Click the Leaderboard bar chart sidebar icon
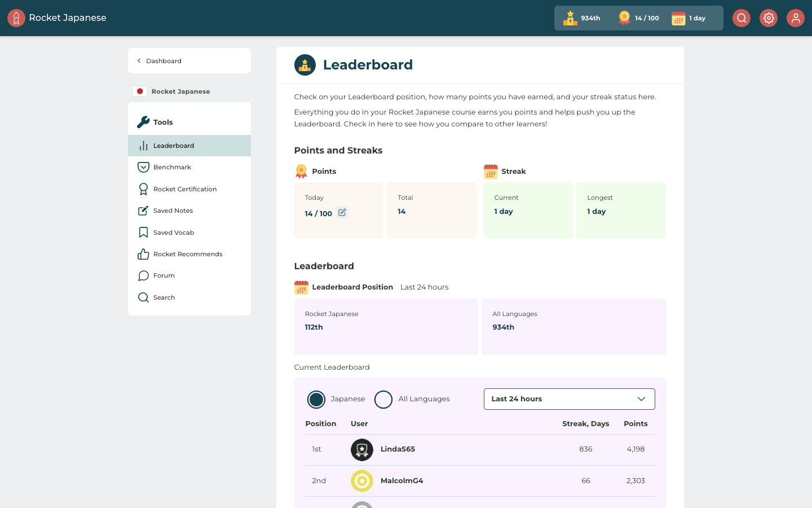 coord(143,146)
